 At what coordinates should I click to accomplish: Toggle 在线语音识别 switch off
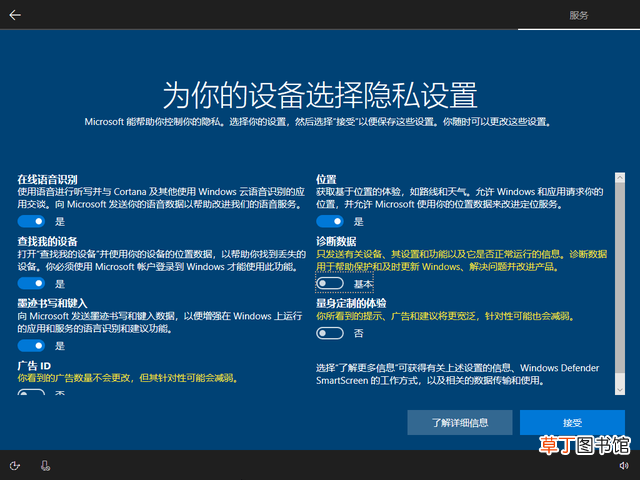(x=31, y=221)
